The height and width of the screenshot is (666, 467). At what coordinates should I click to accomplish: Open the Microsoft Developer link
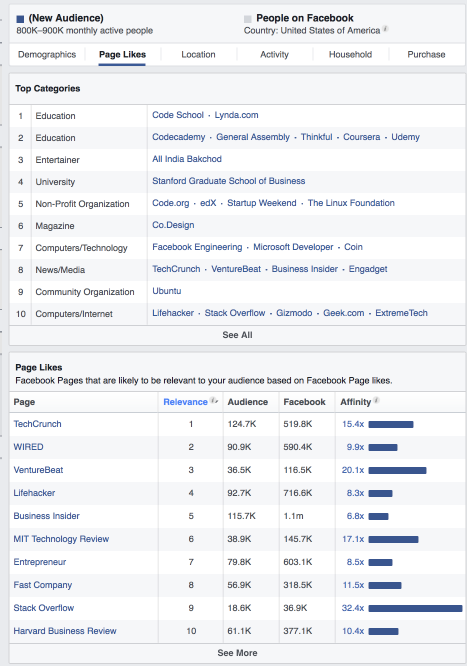click(293, 247)
